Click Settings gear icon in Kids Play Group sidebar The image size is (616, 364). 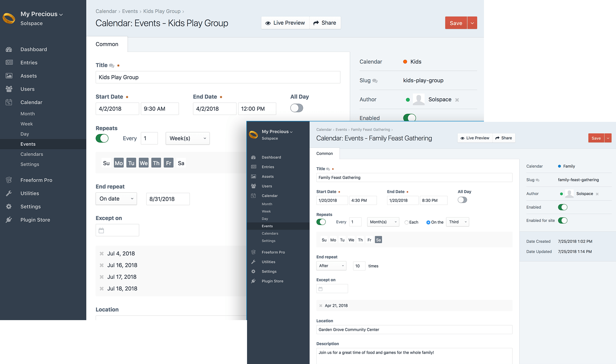(x=9, y=206)
